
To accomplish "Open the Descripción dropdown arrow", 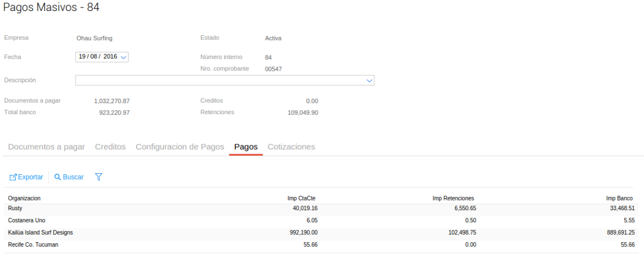I will coord(369,81).
